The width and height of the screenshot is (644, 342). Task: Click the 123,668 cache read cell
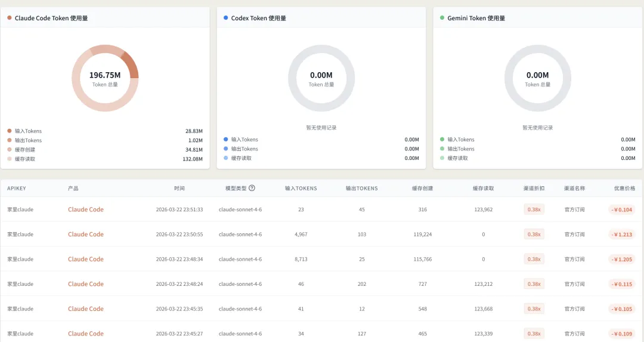[484, 309]
